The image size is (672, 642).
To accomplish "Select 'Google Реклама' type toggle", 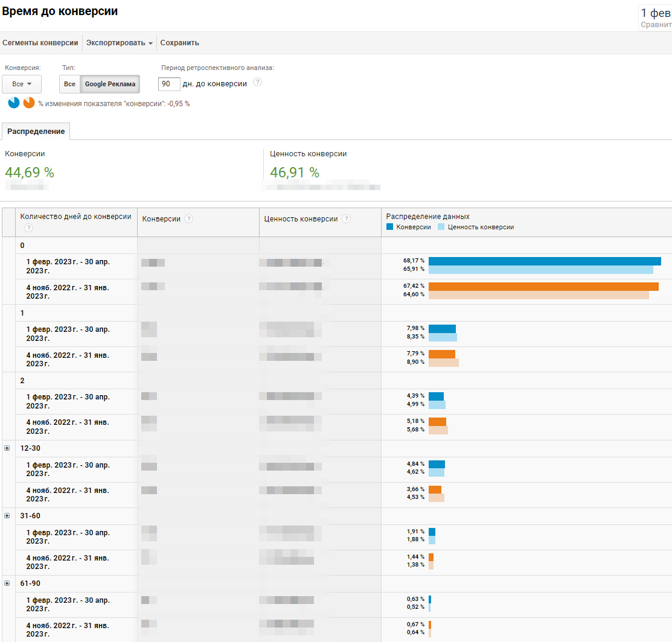I will click(x=110, y=84).
